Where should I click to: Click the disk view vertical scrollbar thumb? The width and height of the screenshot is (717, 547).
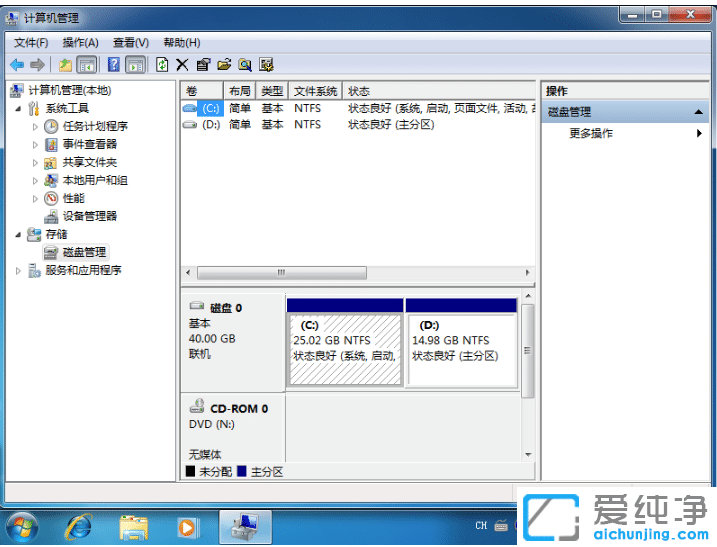(528, 351)
